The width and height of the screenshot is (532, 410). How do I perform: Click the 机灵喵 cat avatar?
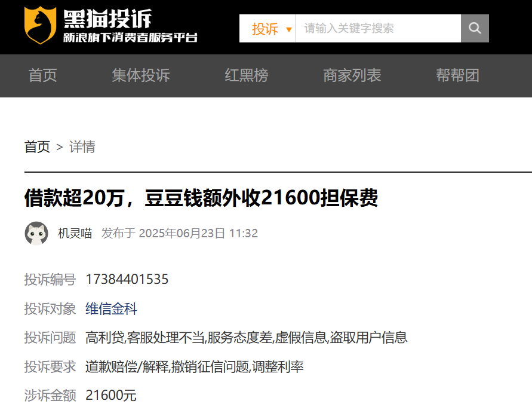[36, 233]
